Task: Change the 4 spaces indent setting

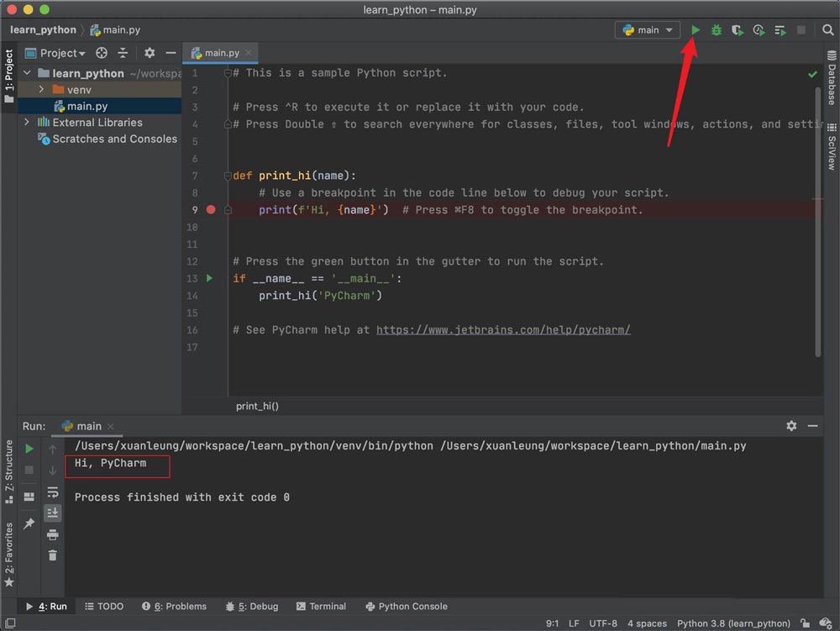Action: (x=647, y=623)
